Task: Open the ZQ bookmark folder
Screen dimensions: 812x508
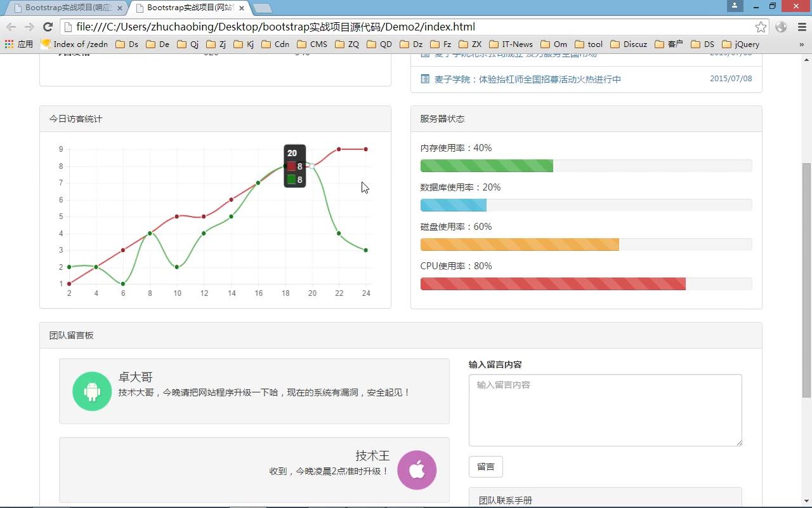Action: (x=348, y=44)
